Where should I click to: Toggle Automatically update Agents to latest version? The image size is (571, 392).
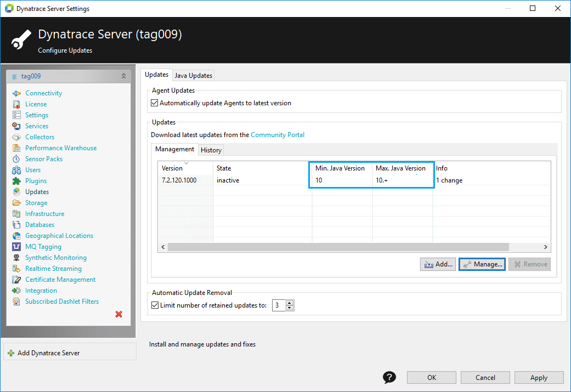tap(154, 103)
